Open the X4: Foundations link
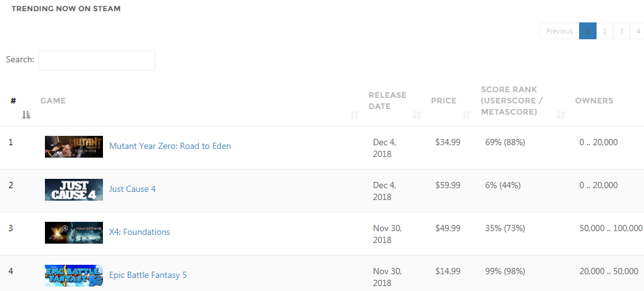The image size is (644, 291). tap(140, 232)
